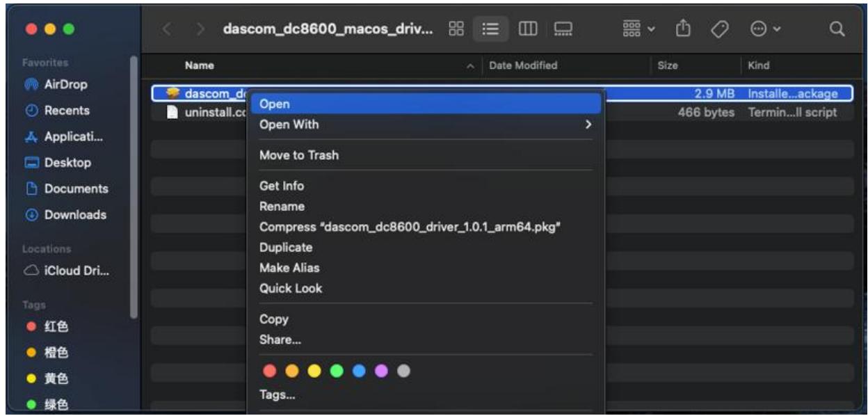Apply the blue color tag dot
Screen dimensions: 868x416
coord(359,371)
